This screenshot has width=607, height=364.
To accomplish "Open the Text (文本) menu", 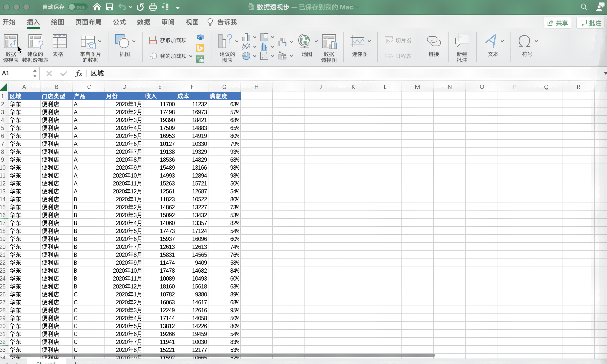I will click(x=493, y=46).
